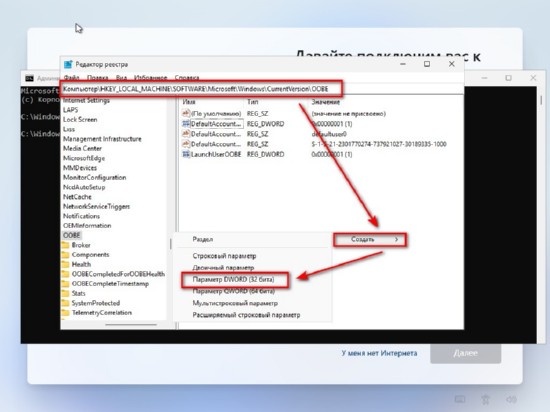The height and width of the screenshot is (412, 550).
Task: Click the Далее button
Action: point(465,353)
